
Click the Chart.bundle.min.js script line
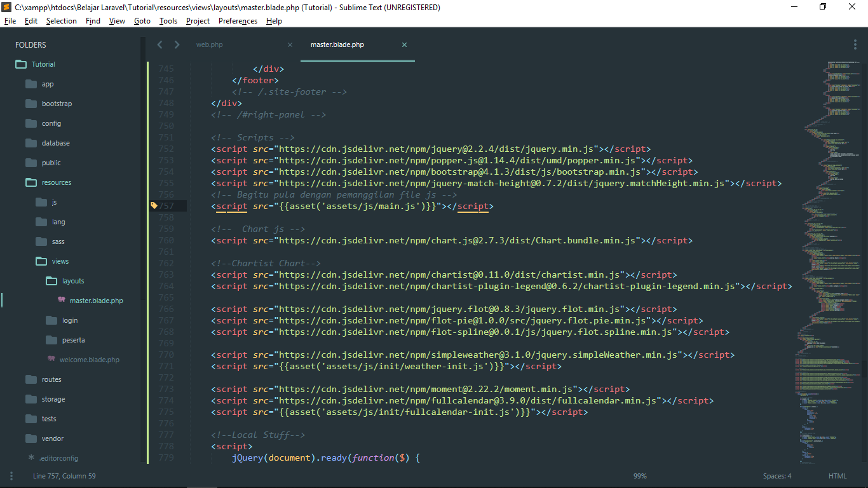452,240
